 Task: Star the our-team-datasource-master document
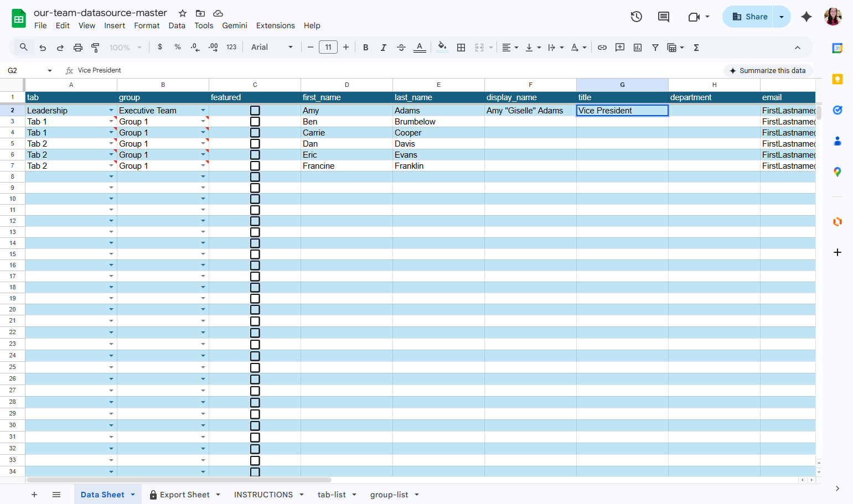pyautogui.click(x=183, y=13)
